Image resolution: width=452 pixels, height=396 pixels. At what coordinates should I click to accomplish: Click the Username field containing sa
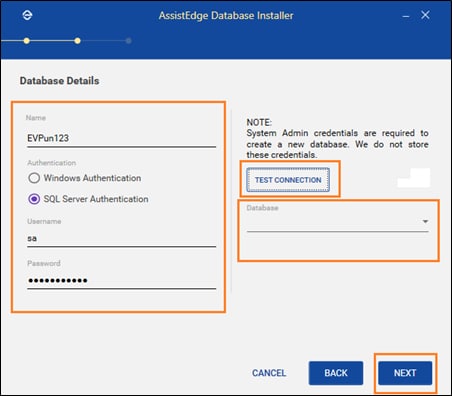click(x=121, y=239)
